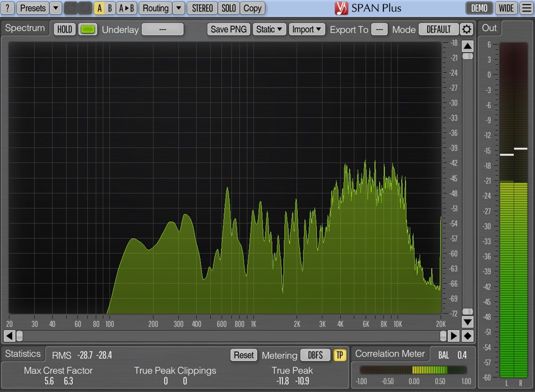Open the help question mark button
This screenshot has height=392, width=535.
[8, 8]
